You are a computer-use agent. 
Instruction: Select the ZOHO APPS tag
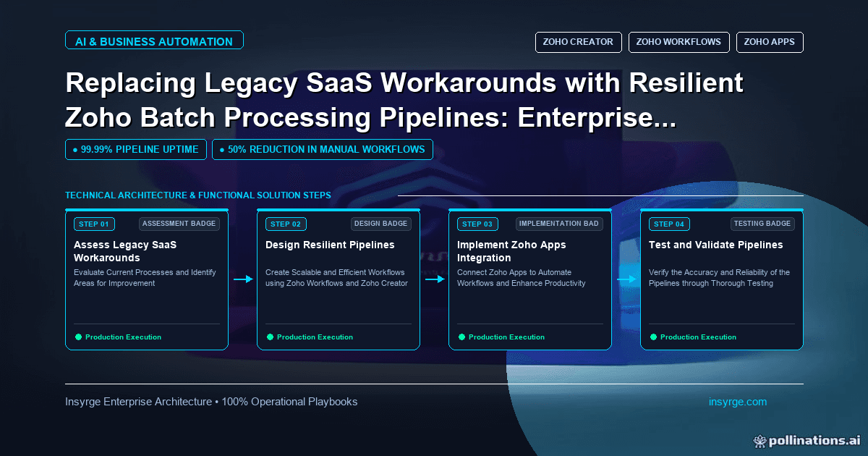(770, 42)
